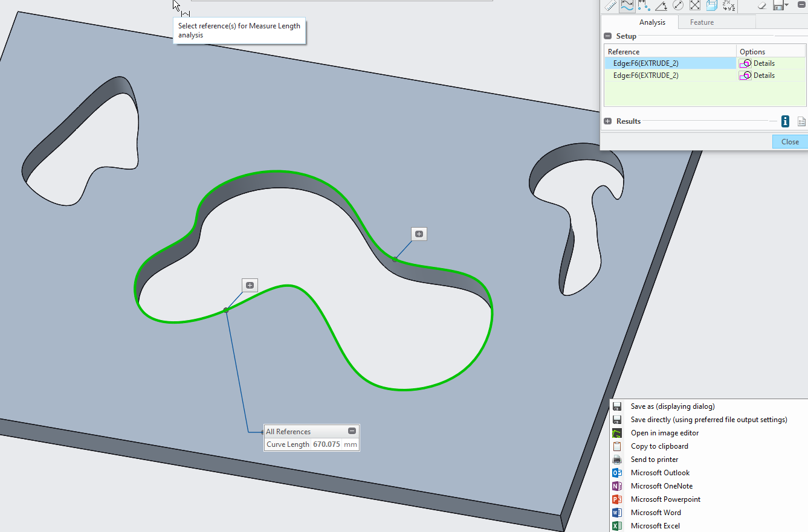
Task: Open the save icon dropdown arrow
Action: tap(786, 6)
